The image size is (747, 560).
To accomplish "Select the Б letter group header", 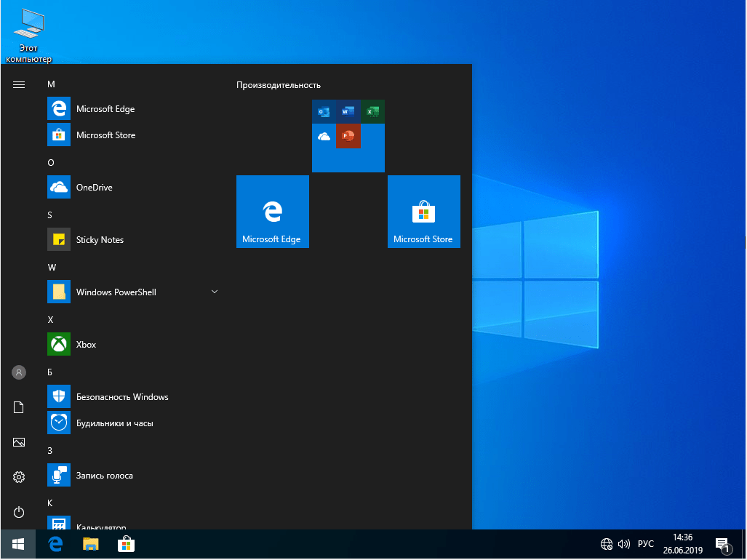I will click(51, 371).
